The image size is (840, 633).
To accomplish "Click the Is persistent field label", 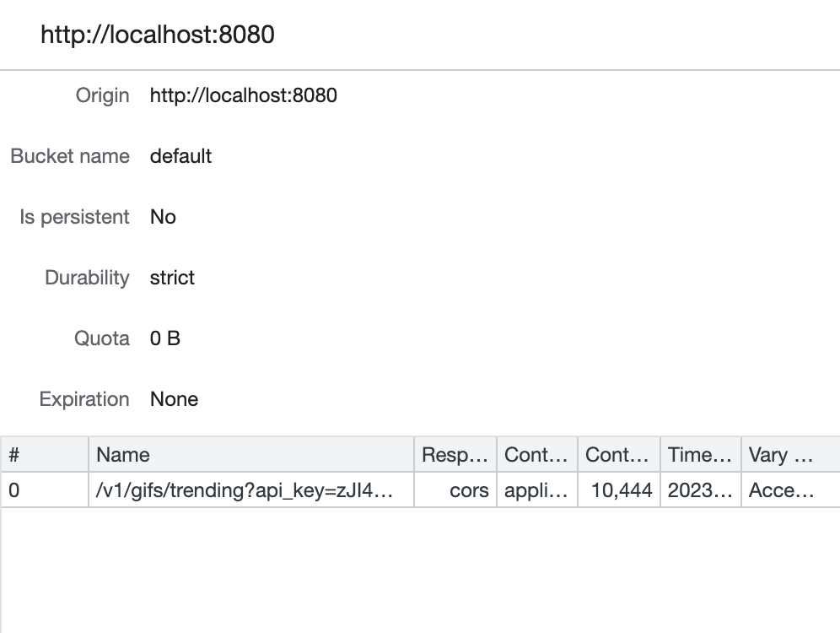I will [x=74, y=217].
